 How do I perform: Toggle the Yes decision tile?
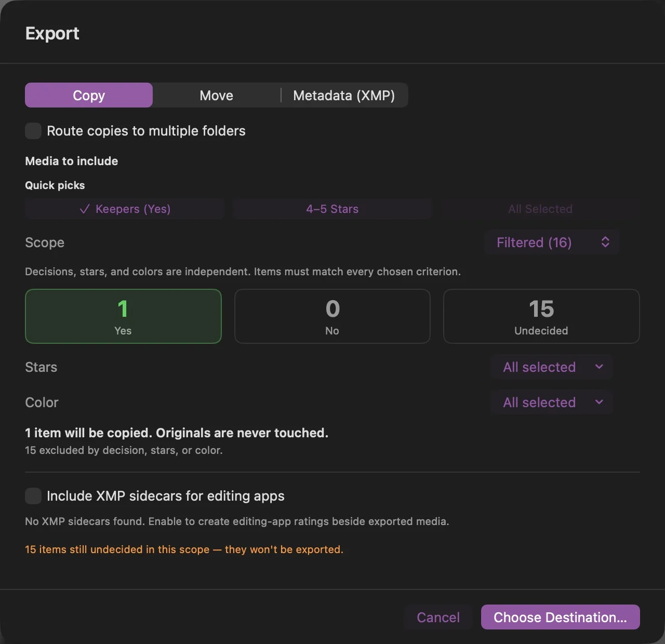coord(123,316)
